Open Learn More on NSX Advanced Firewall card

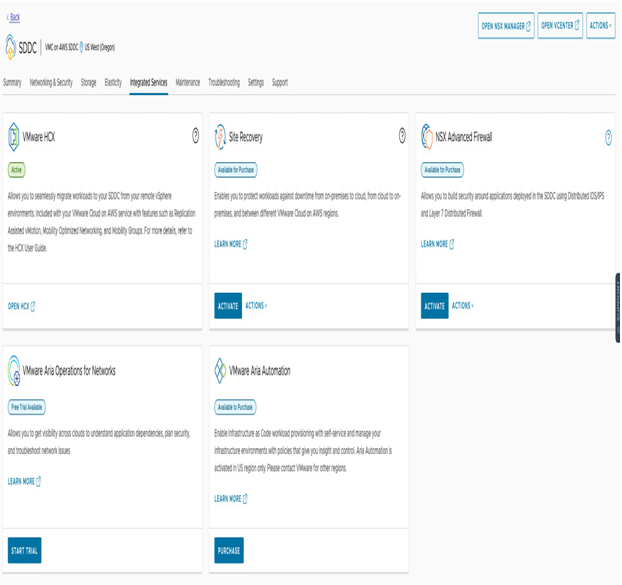click(437, 244)
